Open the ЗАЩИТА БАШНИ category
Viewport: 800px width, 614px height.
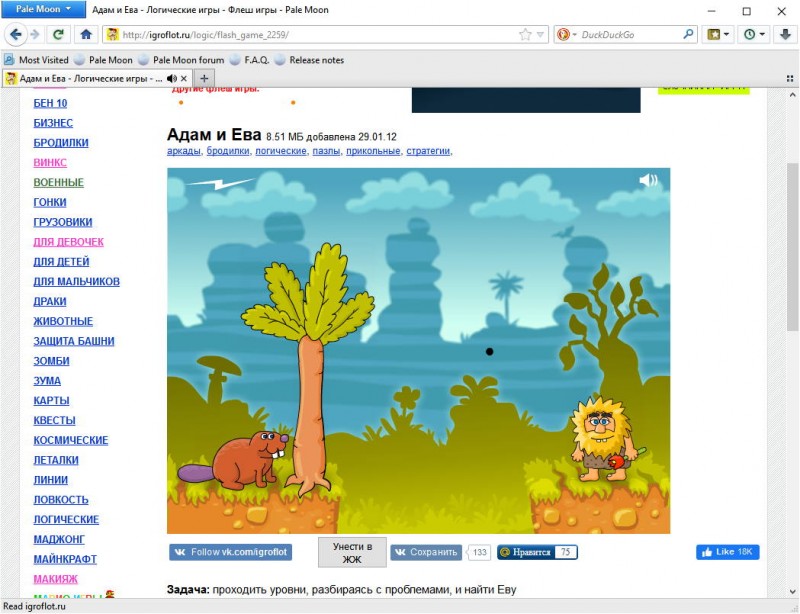pyautogui.click(x=74, y=341)
